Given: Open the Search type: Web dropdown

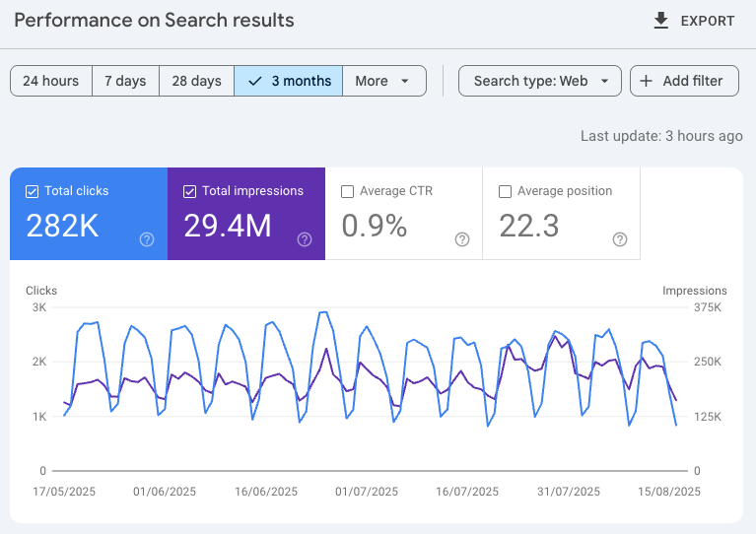Looking at the screenshot, I should (x=539, y=81).
